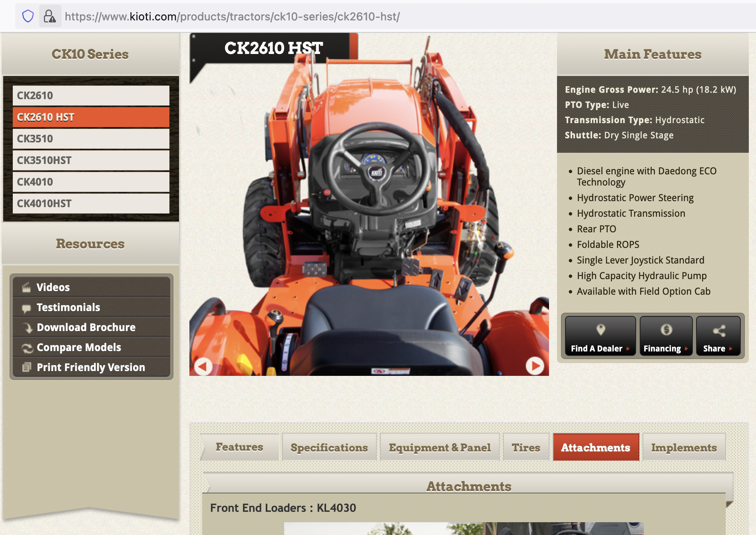
Task: Open the Print Friendly Version link
Action: [x=92, y=367]
